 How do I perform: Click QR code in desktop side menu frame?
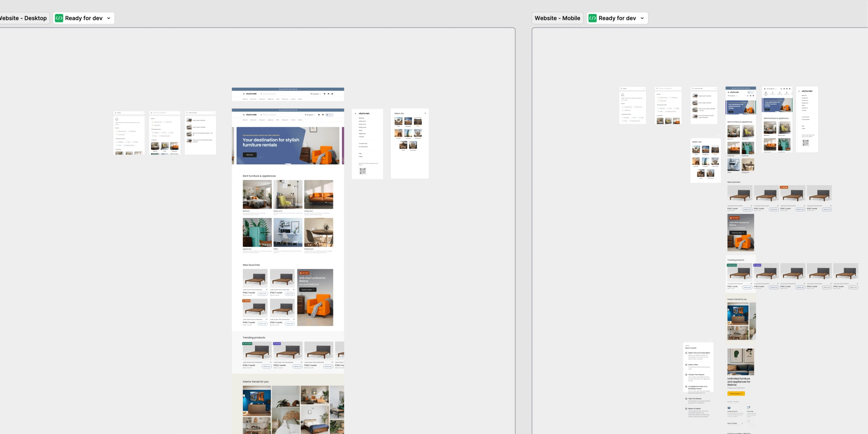click(362, 171)
